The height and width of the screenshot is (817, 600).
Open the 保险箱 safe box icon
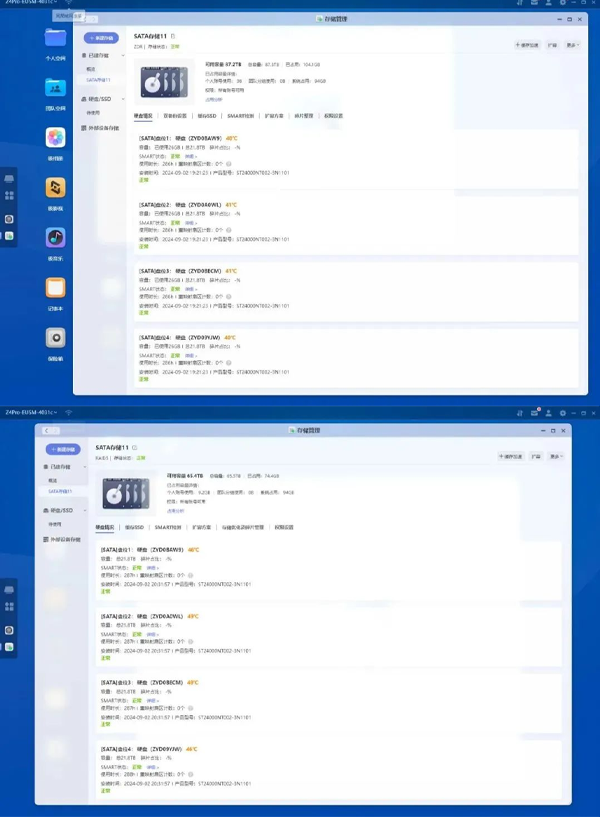55,338
